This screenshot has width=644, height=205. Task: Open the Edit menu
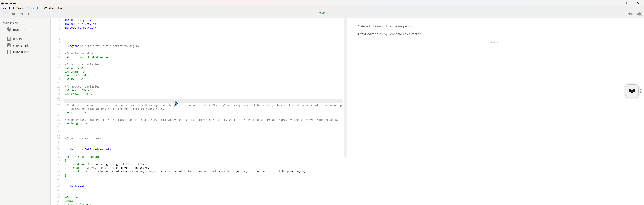point(12,8)
